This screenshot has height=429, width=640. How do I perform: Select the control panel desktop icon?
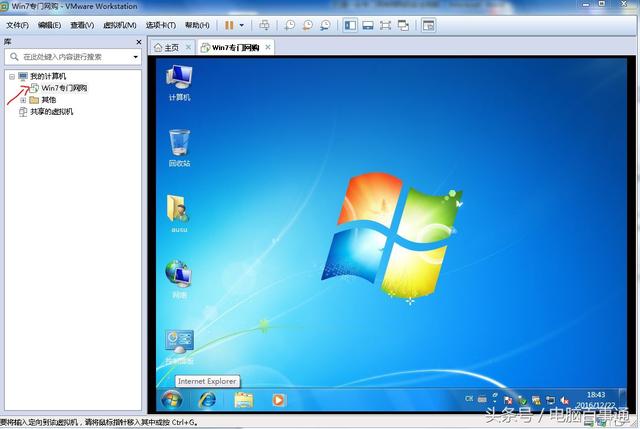pos(179,347)
